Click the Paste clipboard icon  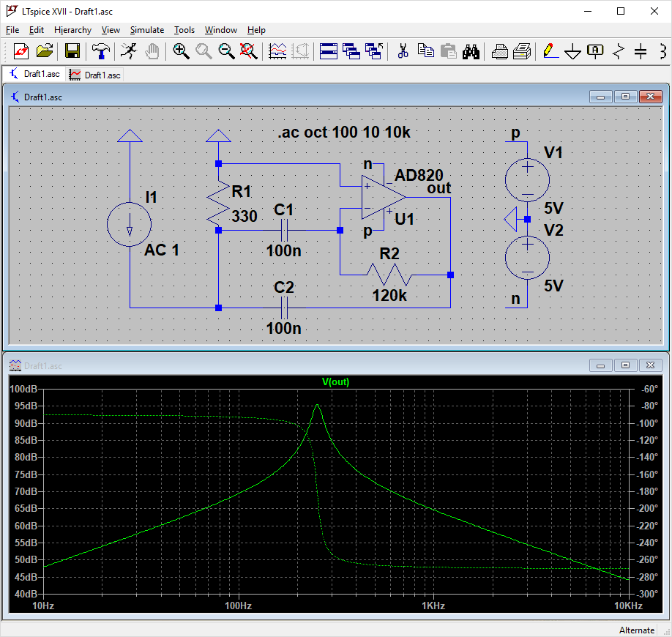448,51
